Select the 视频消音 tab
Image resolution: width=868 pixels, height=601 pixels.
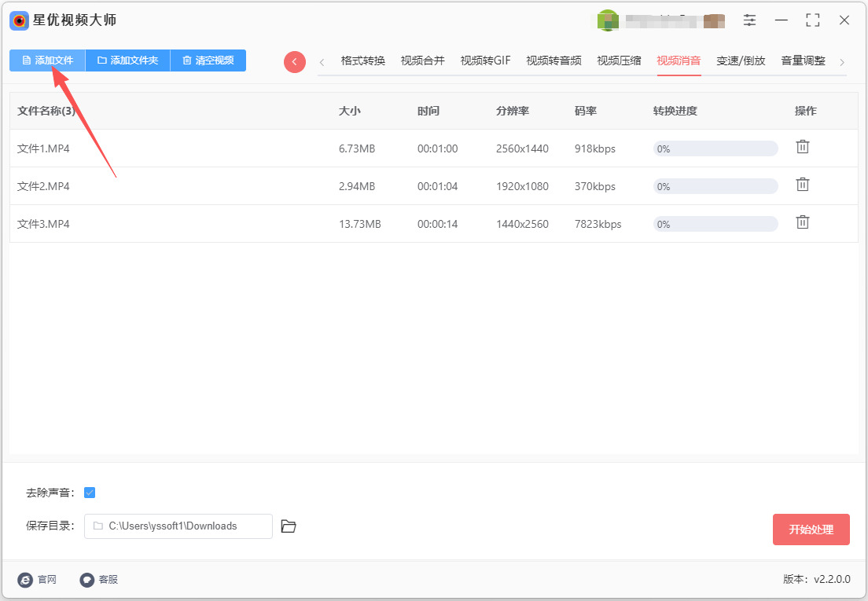coord(679,60)
